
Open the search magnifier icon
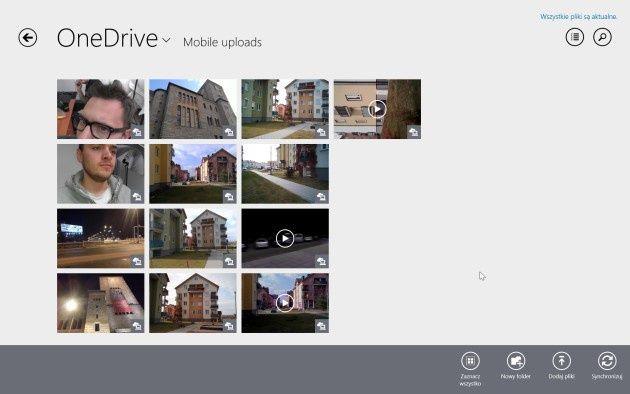click(602, 37)
